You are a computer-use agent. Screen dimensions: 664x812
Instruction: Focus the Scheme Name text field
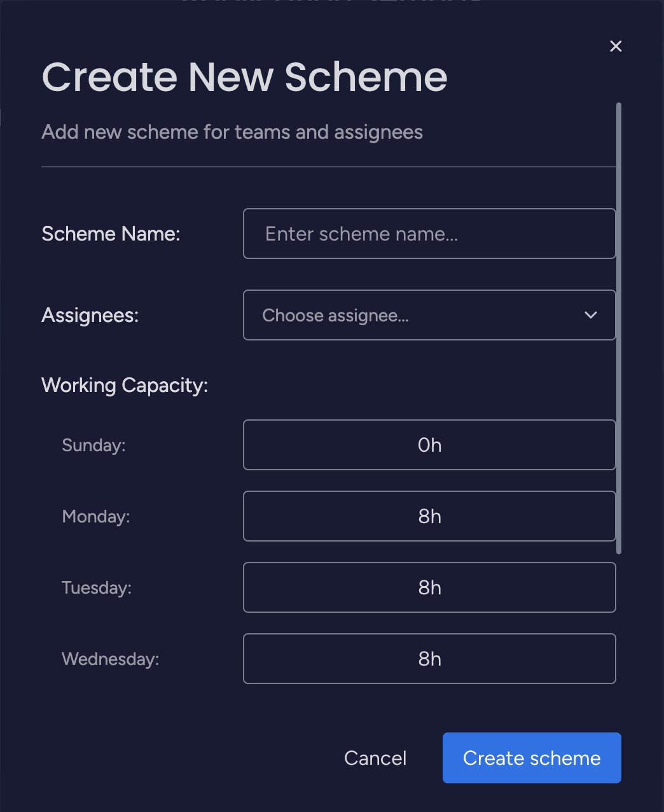(429, 234)
